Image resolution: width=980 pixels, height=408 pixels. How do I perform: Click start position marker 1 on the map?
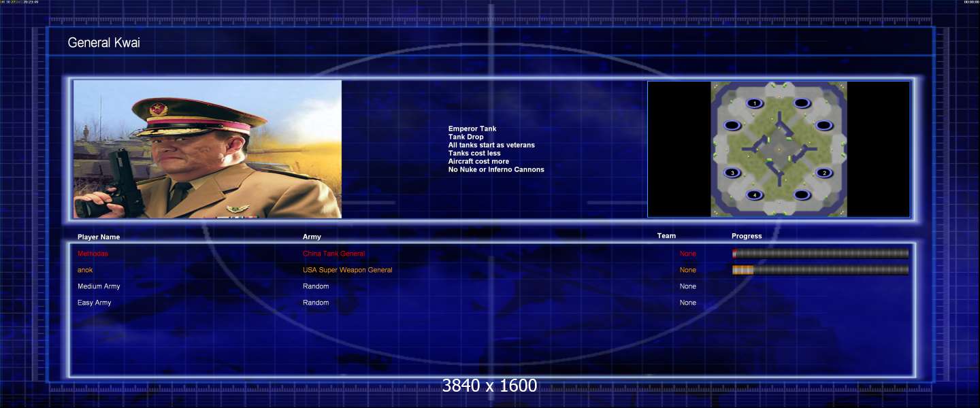tap(754, 103)
